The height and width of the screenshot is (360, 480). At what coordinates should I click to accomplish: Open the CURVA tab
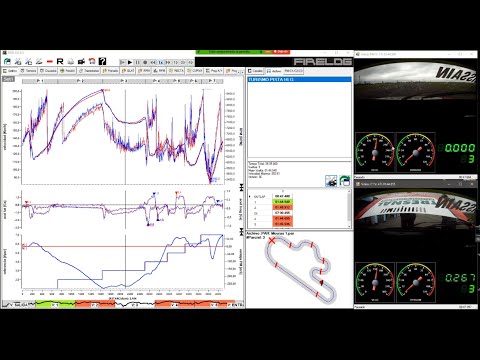(x=195, y=71)
